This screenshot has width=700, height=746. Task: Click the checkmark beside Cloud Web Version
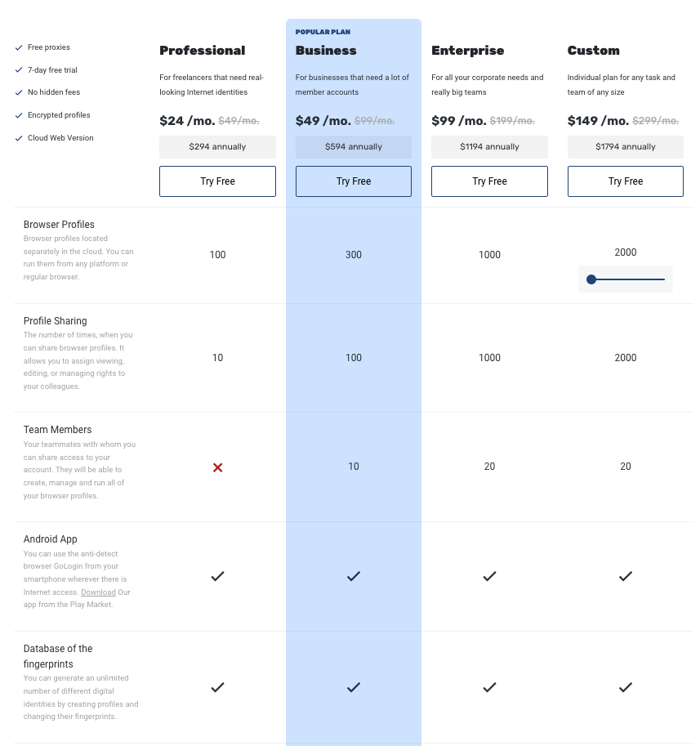click(19, 138)
